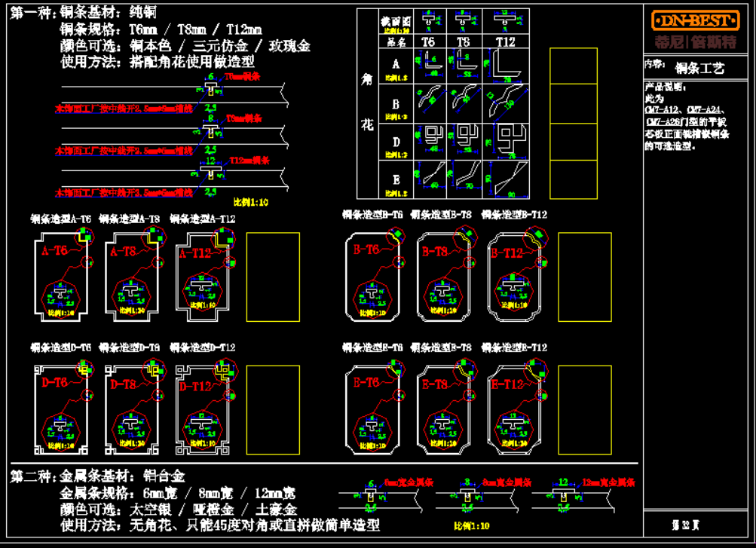Click the D-T8 red label

pos(124,384)
